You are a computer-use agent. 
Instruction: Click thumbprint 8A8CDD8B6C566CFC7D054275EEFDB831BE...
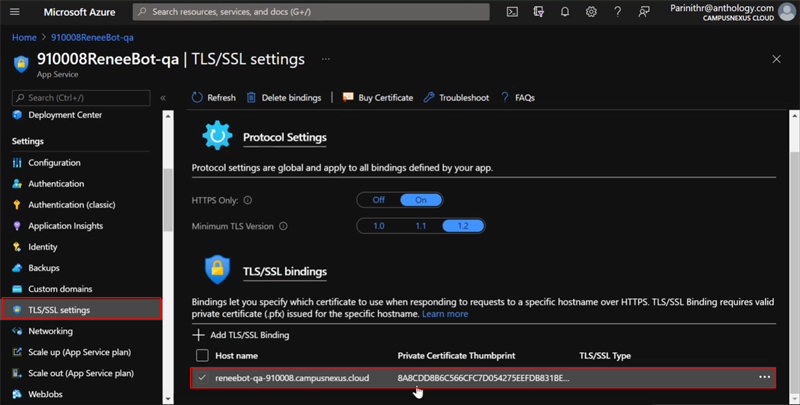pyautogui.click(x=484, y=378)
